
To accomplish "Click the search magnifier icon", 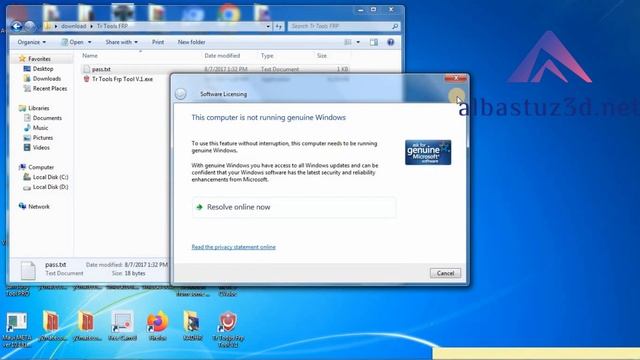I will (395, 26).
